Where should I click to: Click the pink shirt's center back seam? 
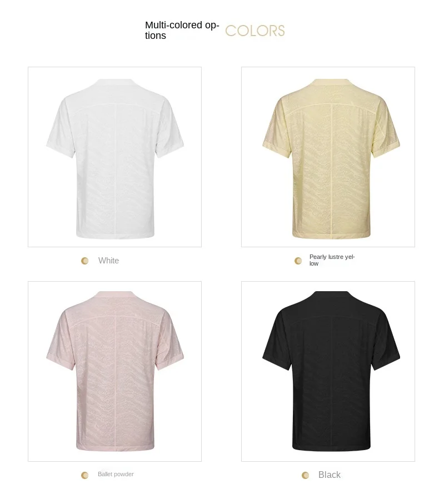click(115, 382)
